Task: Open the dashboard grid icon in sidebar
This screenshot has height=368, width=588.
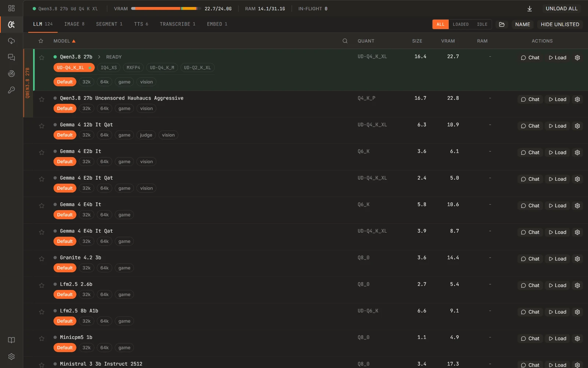Action: (11, 8)
